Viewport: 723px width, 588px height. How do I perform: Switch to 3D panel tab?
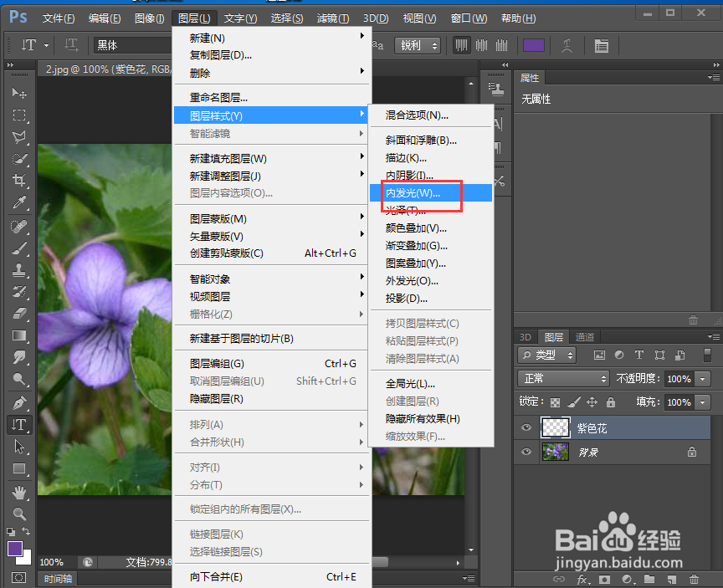pyautogui.click(x=526, y=337)
